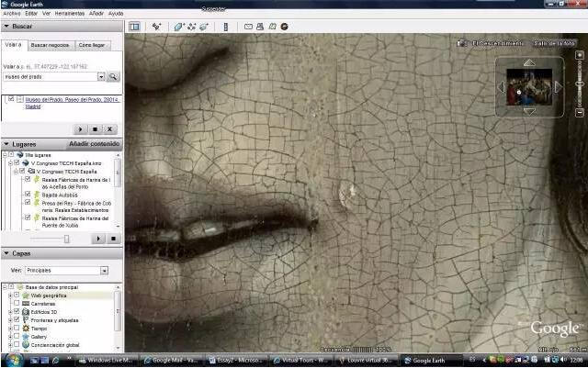Open the Google Mail taskbar window

[x=173, y=360]
